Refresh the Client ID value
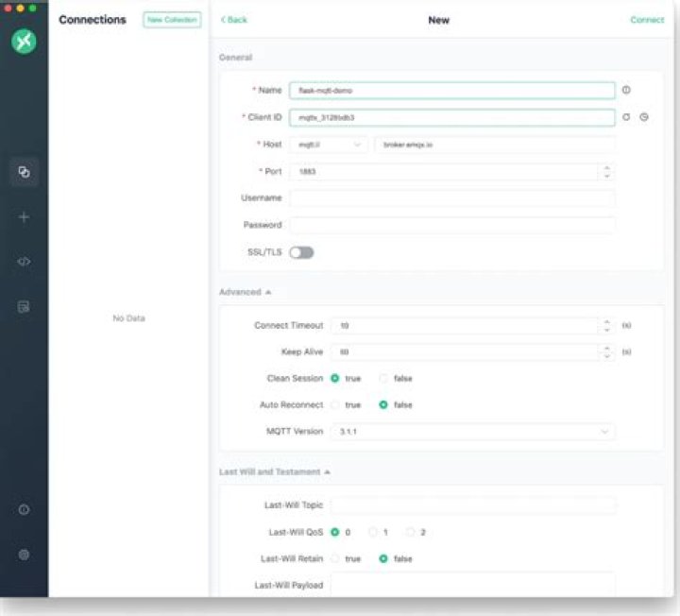Screen dimensions: 680x616 [x=626, y=117]
